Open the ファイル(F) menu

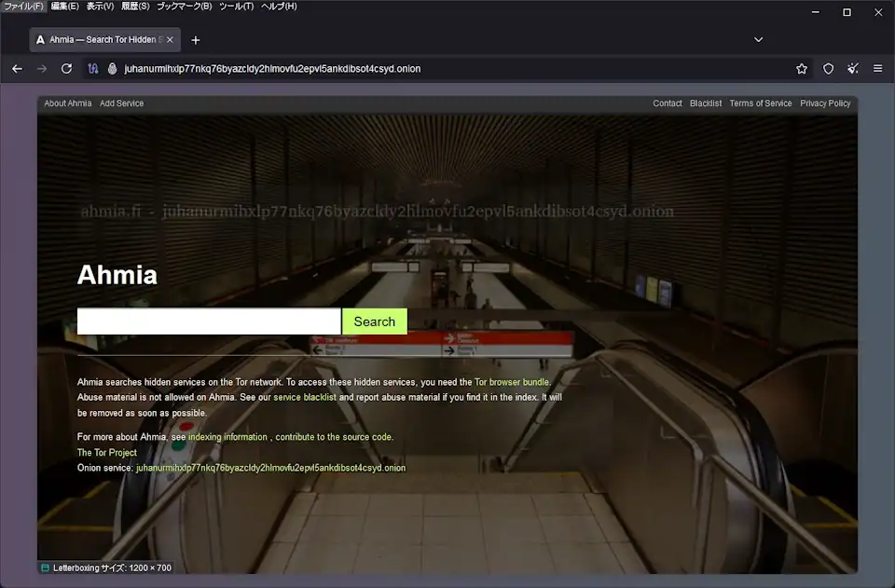pyautogui.click(x=23, y=7)
